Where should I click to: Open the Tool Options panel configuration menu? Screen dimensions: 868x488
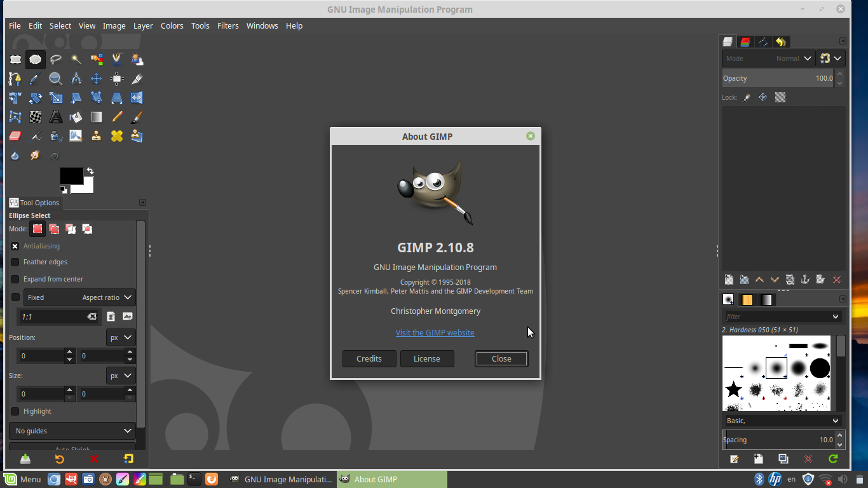coord(142,203)
